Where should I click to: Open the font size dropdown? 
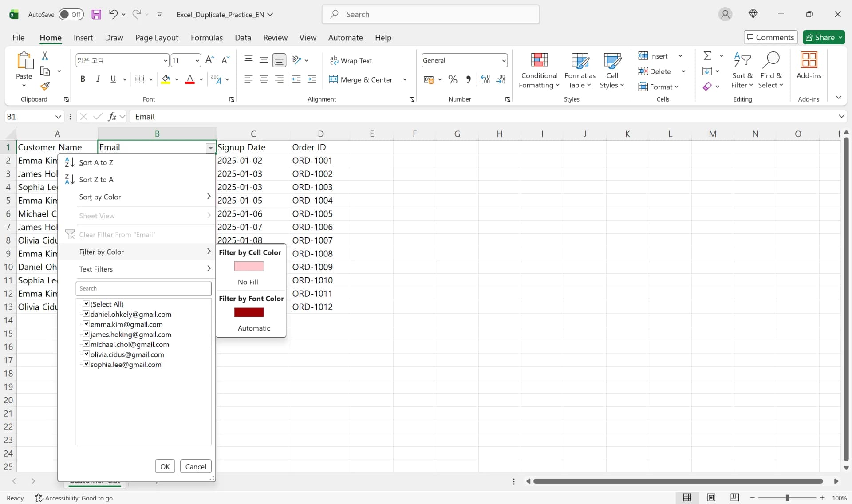click(195, 60)
